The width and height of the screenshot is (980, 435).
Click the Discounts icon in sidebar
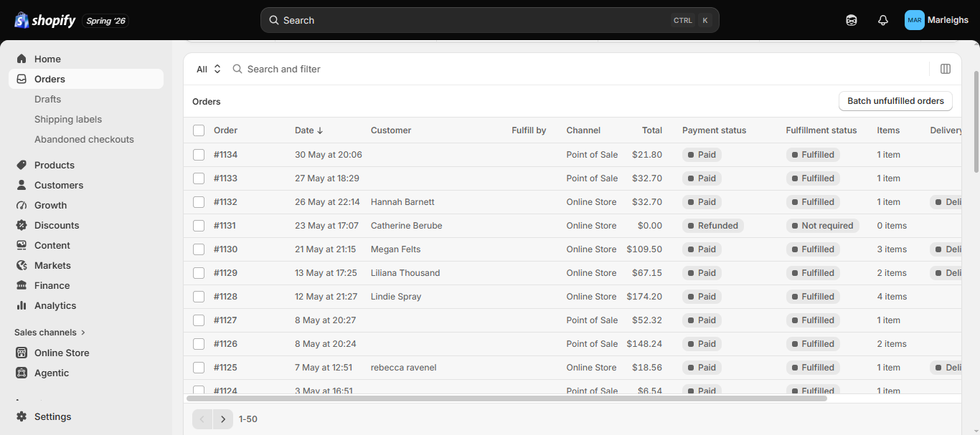tap(22, 225)
